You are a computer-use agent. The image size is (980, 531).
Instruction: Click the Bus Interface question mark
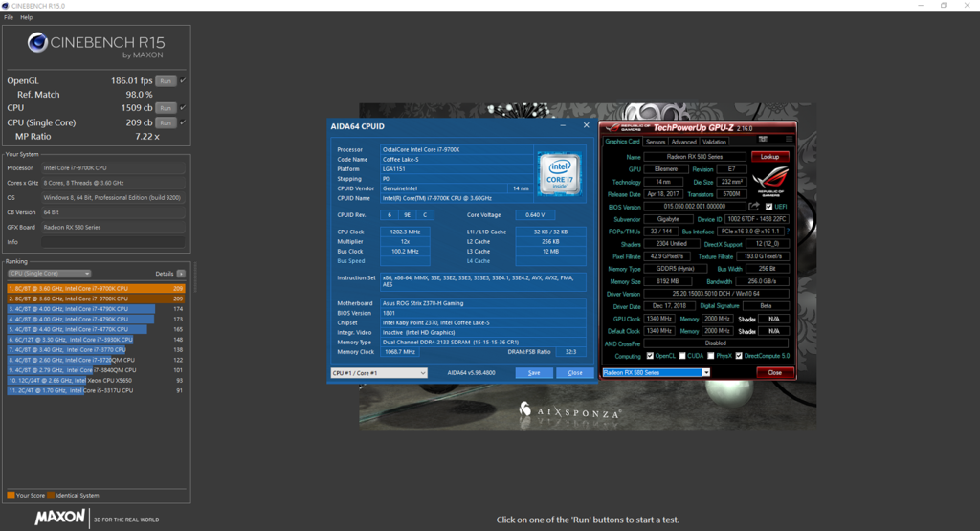tap(789, 232)
